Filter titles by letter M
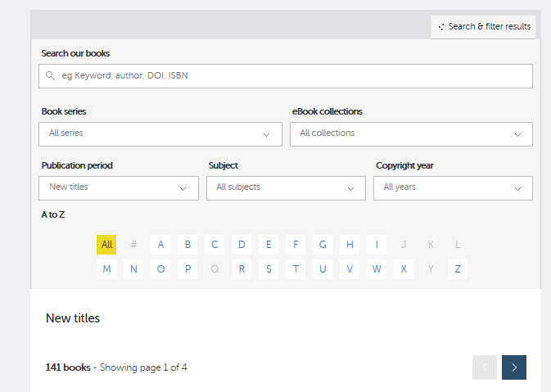The image size is (551, 392). (106, 269)
